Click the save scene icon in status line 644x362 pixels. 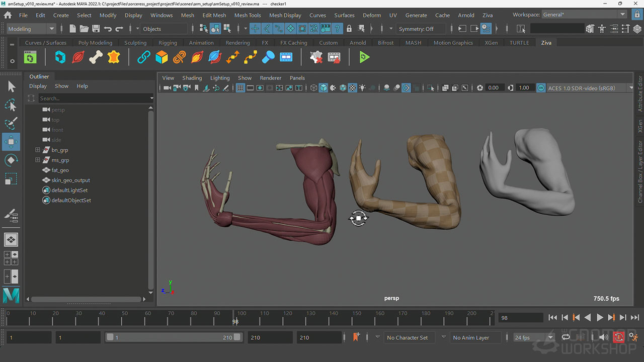[x=96, y=29]
